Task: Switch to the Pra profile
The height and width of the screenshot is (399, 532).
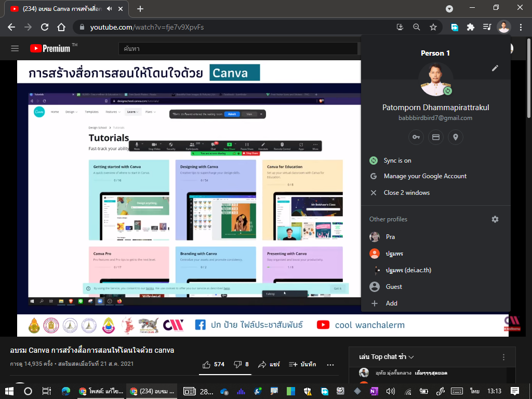Action: 436,237
